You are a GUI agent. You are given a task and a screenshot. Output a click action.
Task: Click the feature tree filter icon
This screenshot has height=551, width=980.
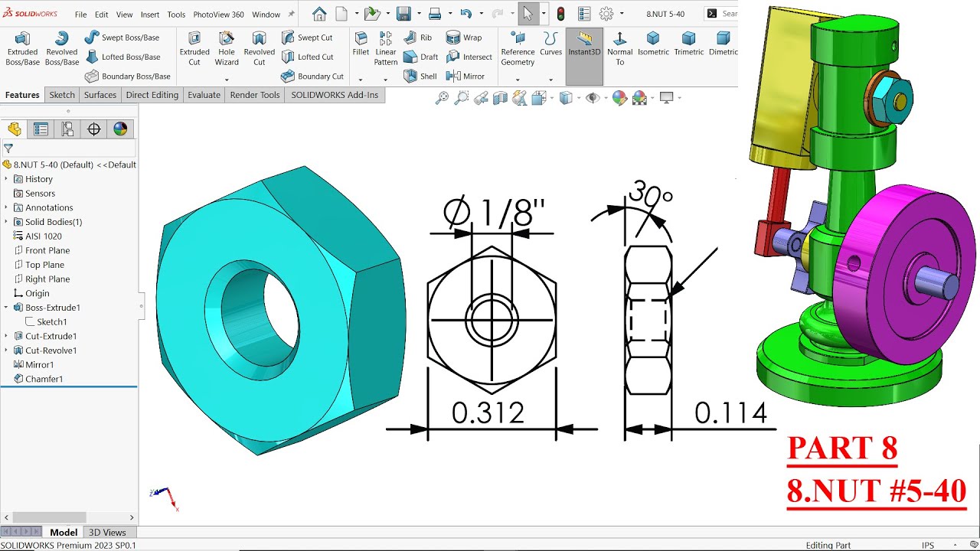[8, 148]
